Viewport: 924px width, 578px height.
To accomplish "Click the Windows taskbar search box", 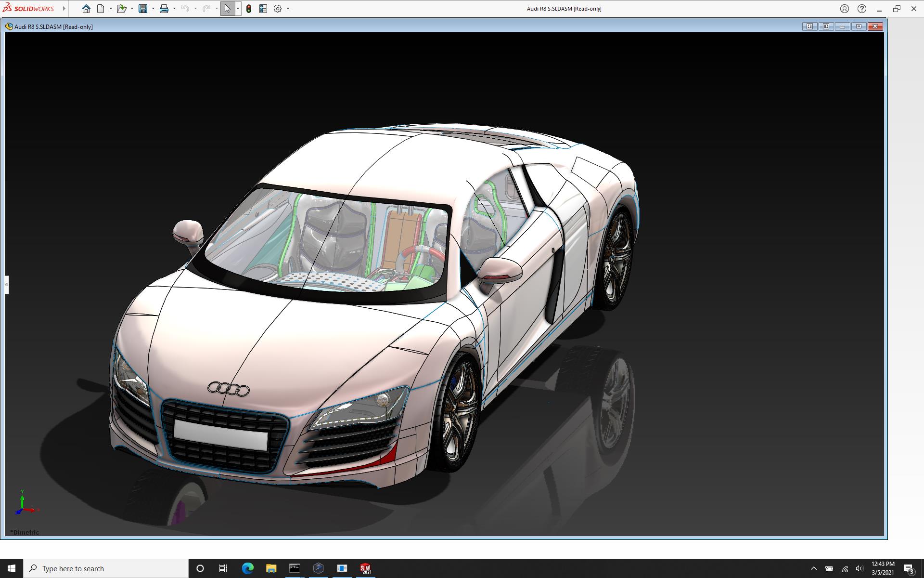I will [x=106, y=568].
